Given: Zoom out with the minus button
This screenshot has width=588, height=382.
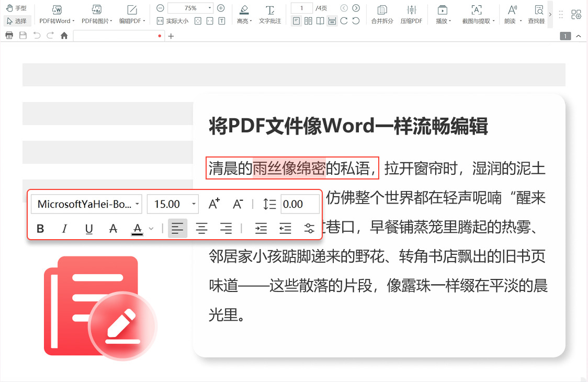Looking at the screenshot, I should click(x=160, y=8).
